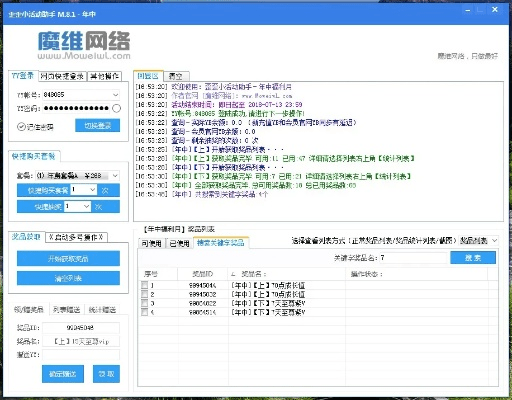Screen dimensions: 512x400
Task: Select the 【上】70点成长值 prize name in row 1
Action: click(x=268, y=285)
